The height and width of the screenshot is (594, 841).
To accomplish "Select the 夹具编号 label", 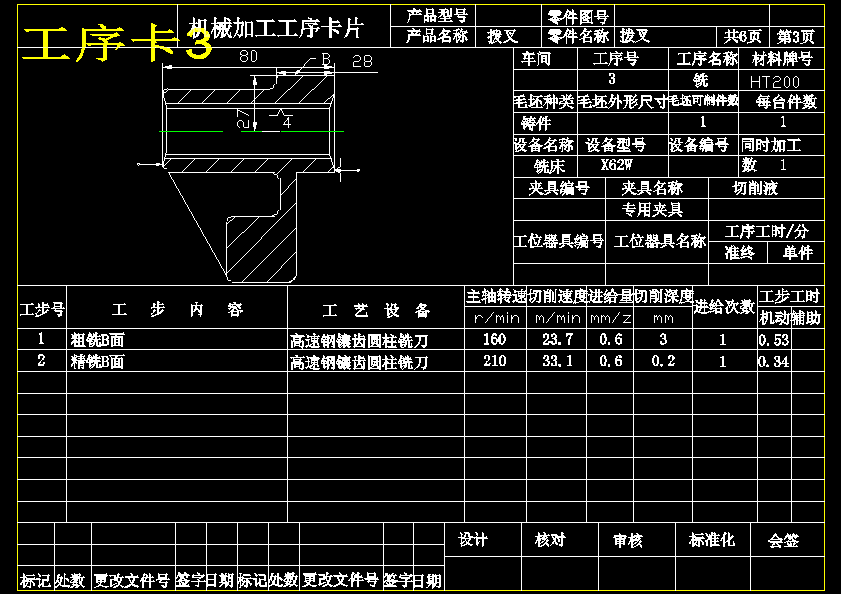I will (559, 188).
